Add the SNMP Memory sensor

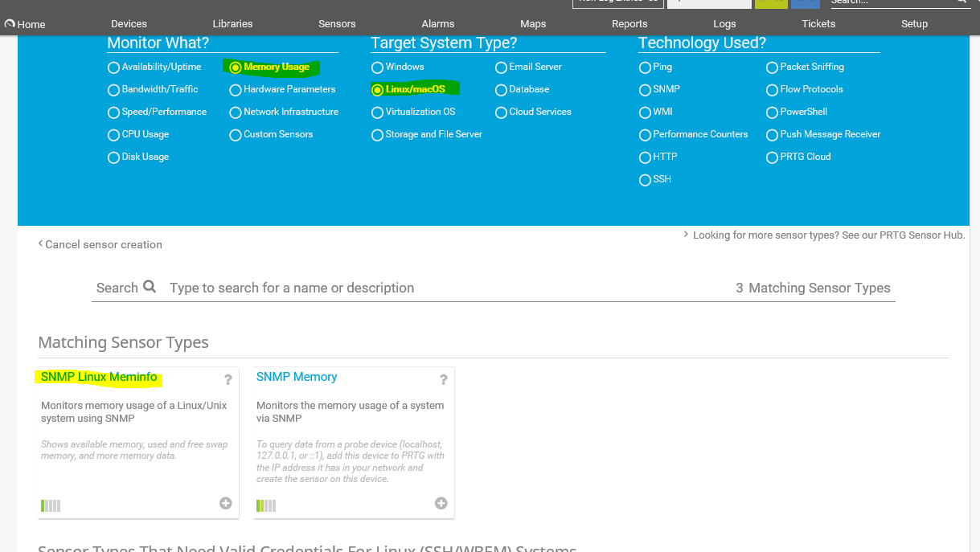(x=441, y=503)
